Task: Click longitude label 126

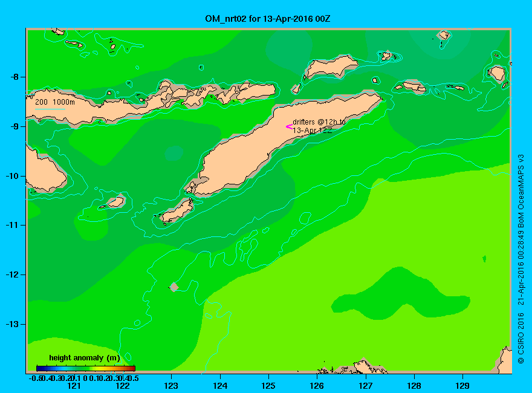Action: (x=317, y=386)
